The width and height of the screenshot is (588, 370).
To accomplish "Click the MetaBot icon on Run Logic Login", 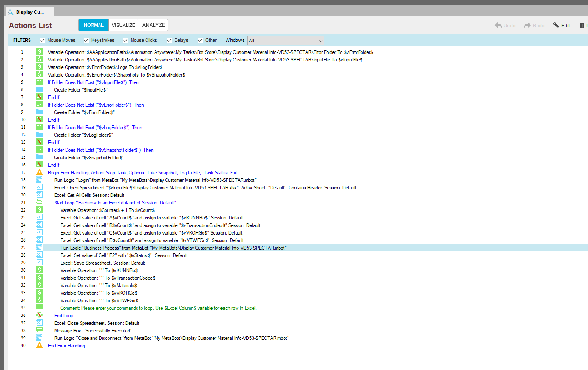I will [x=39, y=180].
